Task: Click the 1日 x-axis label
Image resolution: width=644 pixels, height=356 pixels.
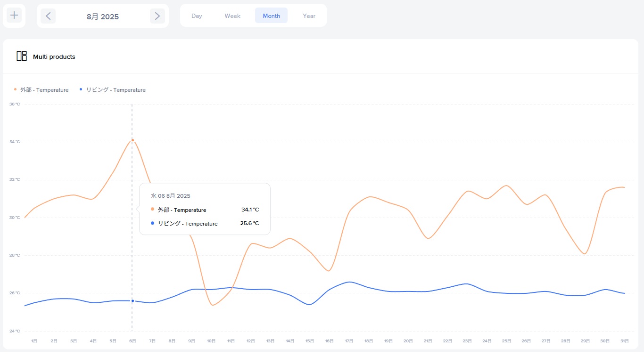Action: coord(34,340)
